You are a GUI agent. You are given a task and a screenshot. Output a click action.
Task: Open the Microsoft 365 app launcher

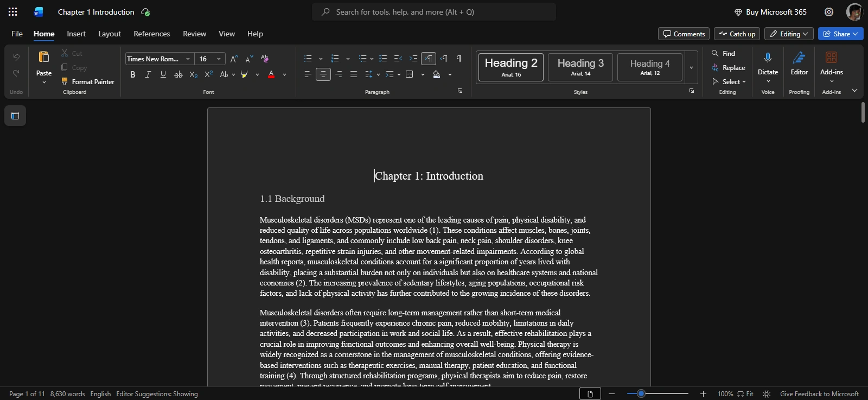(13, 12)
